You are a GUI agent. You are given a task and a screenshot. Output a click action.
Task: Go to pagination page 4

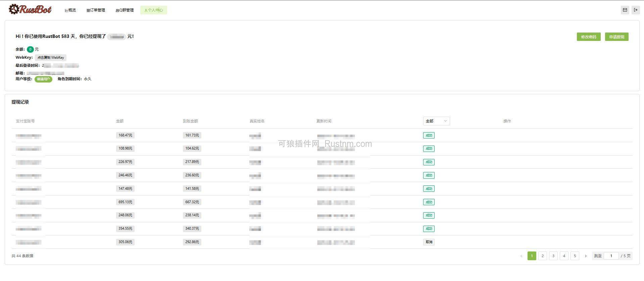564,256
